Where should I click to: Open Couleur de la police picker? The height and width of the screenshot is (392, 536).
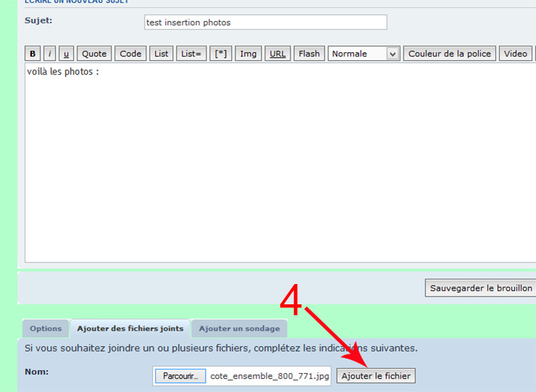point(449,54)
